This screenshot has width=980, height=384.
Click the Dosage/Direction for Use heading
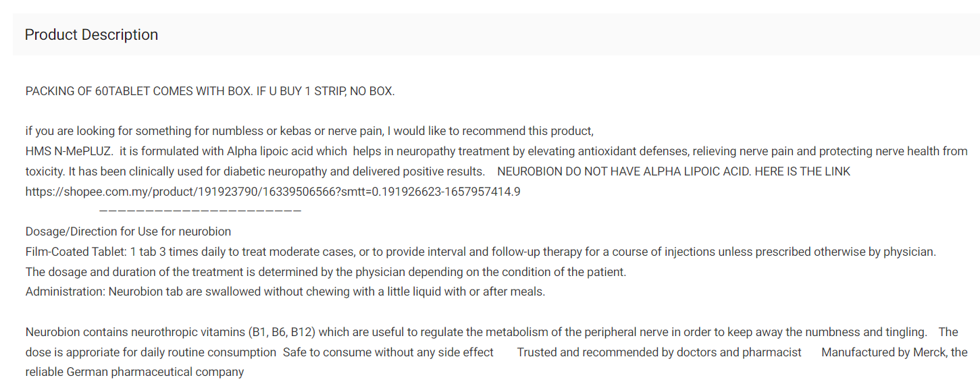(x=128, y=231)
